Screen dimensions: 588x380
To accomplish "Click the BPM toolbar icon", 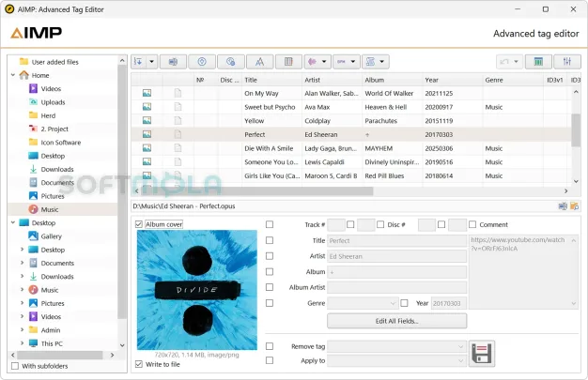I will click(341, 62).
